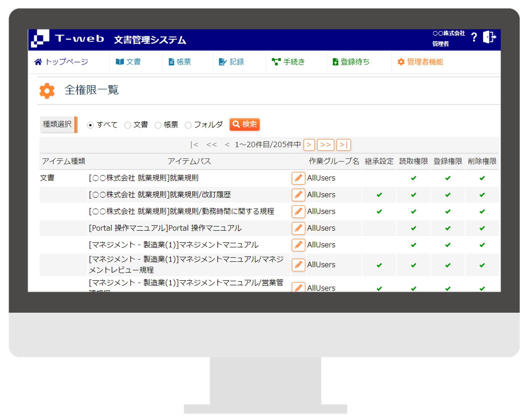Screen dimensions: 529x420
Task: Select the 文書 radio button filter
Action: 128,125
